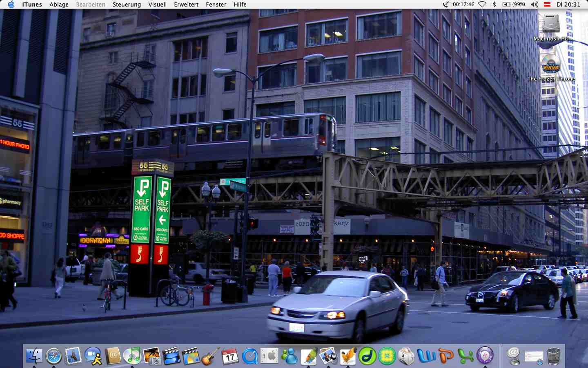Click the clock showing Di 20:31

[568, 4]
